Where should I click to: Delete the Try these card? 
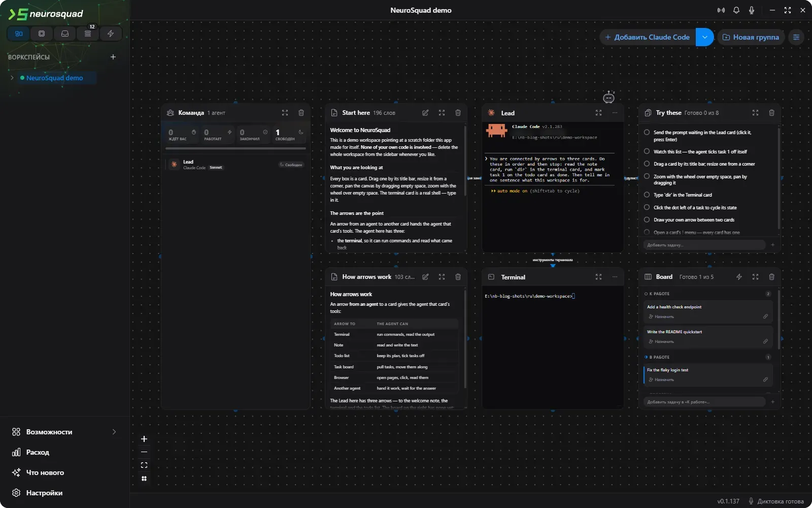(771, 113)
